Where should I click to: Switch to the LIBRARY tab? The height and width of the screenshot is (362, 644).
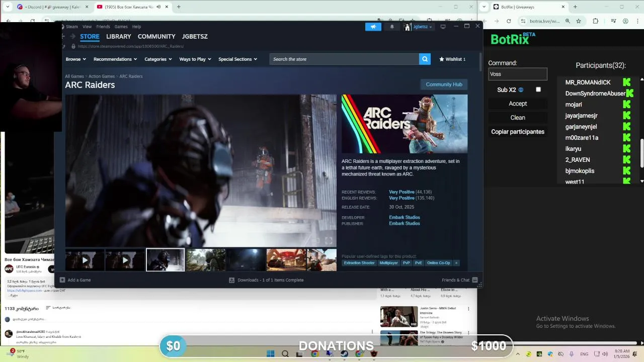(x=119, y=37)
